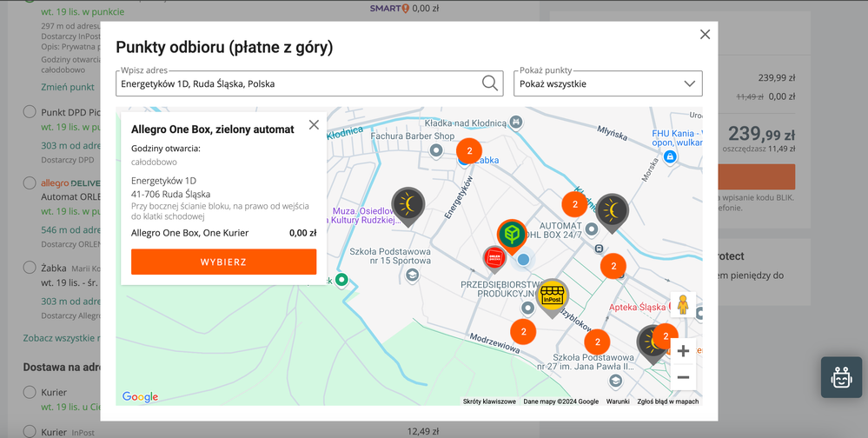Click Kładka nad Kłodnicą bridge marker
This screenshot has height=438, width=868.
coord(516,120)
